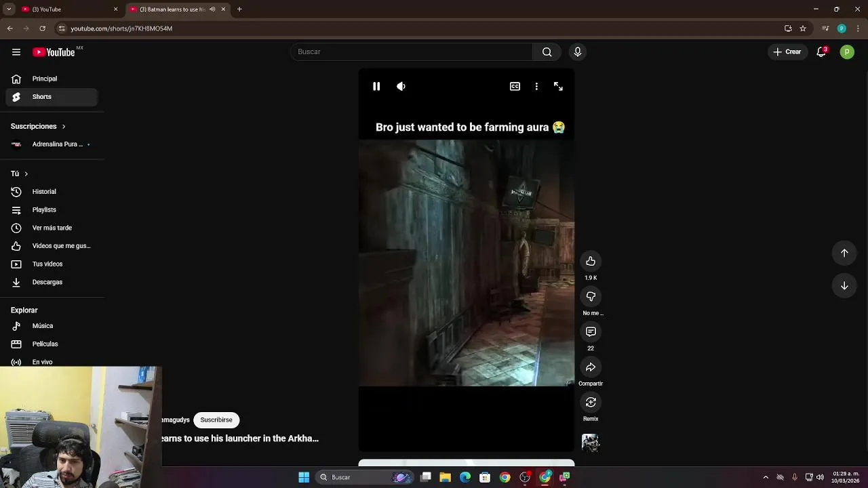
Task: Expand the Tú section
Action: click(20, 174)
